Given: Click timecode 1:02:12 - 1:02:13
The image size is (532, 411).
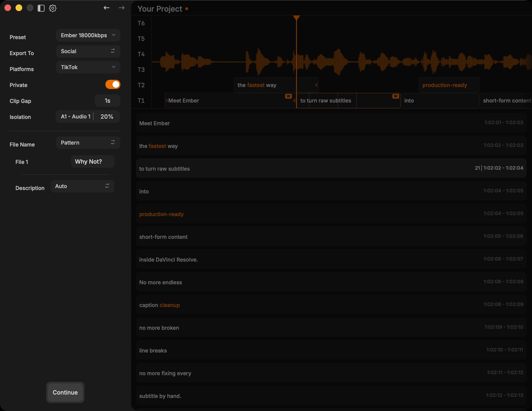Looking at the screenshot, I should point(504,395).
